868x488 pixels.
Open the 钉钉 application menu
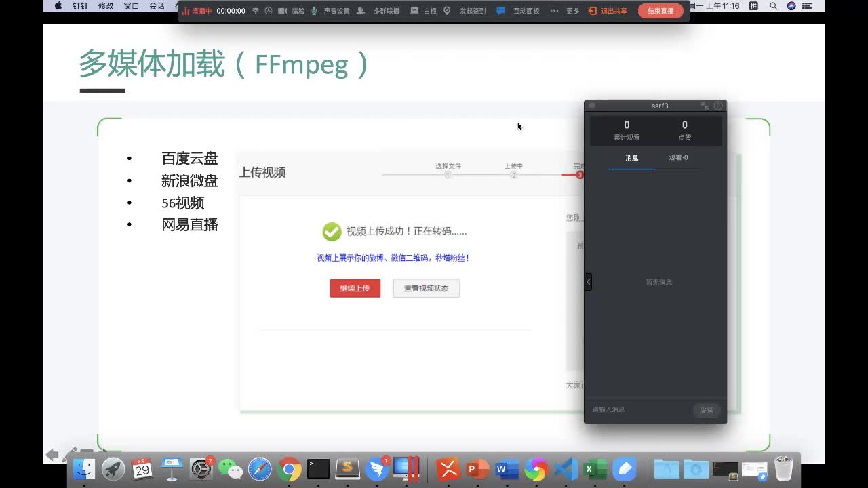tap(80, 6)
